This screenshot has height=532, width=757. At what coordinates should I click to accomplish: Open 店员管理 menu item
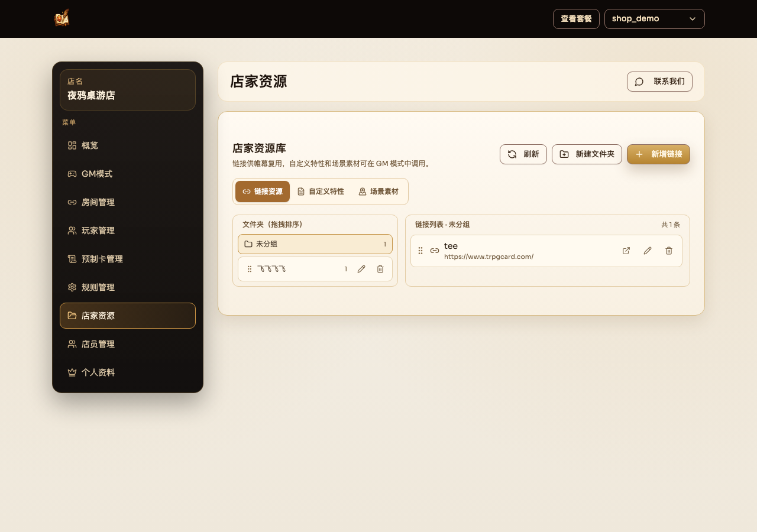point(128,344)
